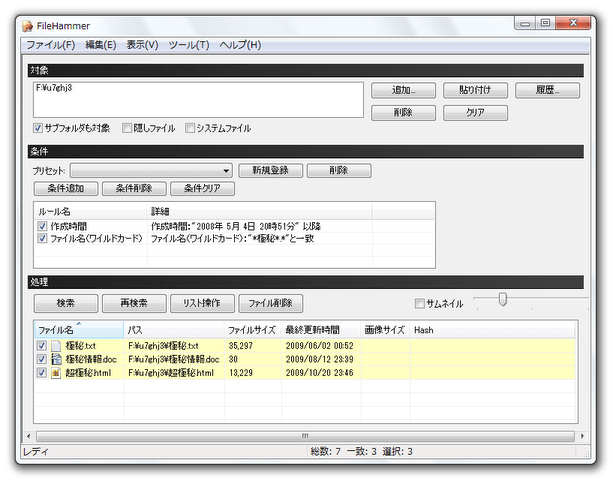Click the ルール名 column header

tap(90, 212)
